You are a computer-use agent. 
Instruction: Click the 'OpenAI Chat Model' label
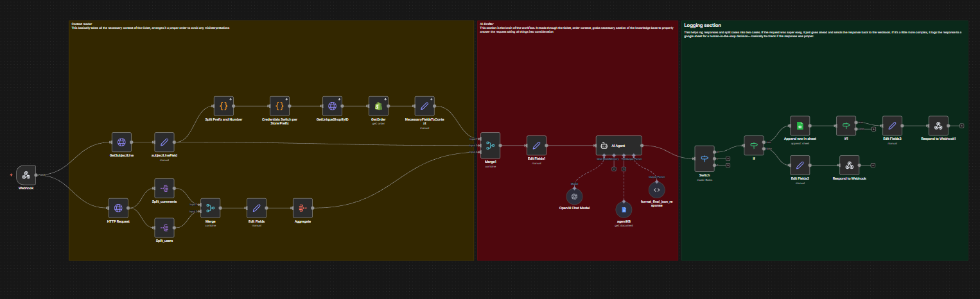[x=575, y=209]
